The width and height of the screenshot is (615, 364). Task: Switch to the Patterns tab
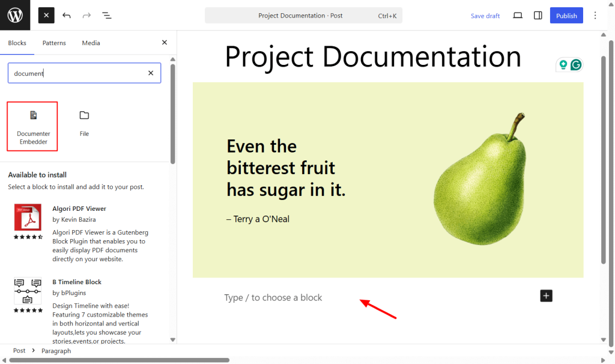coord(54,43)
